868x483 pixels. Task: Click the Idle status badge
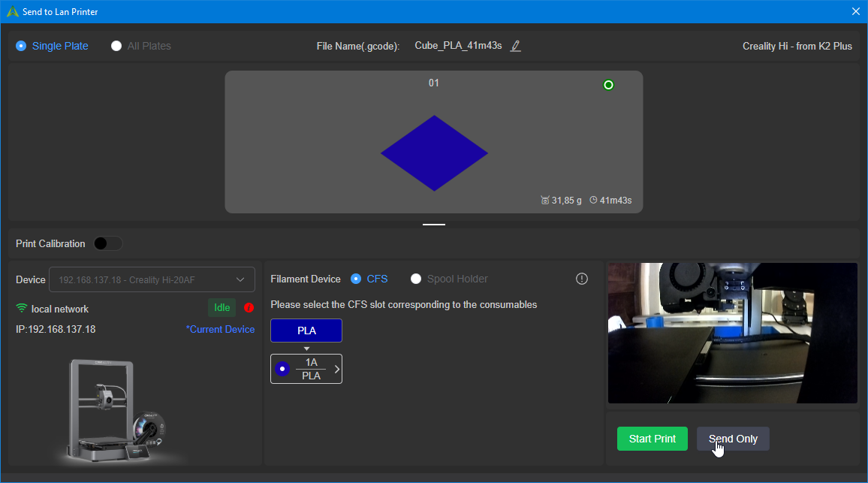pyautogui.click(x=222, y=307)
